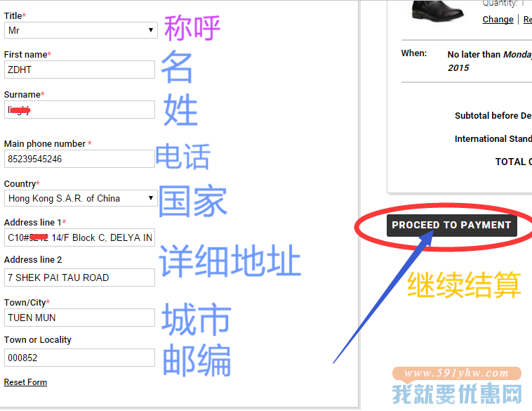This screenshot has width=532, height=411.
Task: Click the 'Town/City' label
Action: pyautogui.click(x=27, y=302)
